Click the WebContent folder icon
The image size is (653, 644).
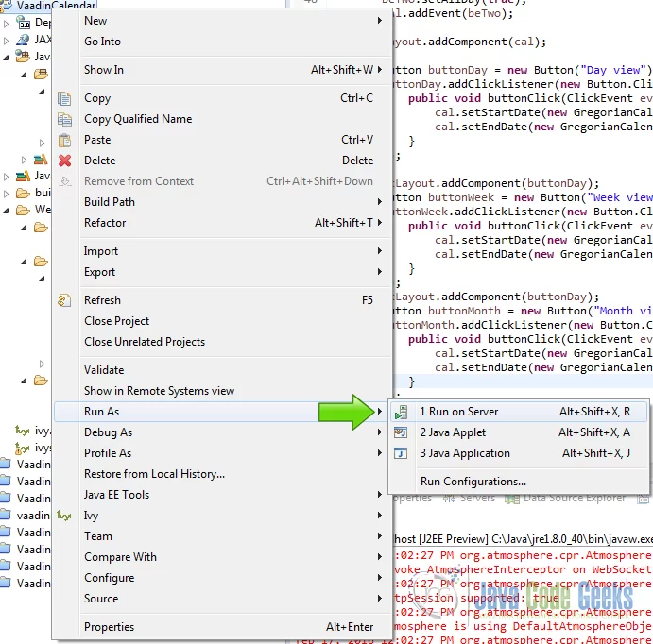(x=23, y=210)
